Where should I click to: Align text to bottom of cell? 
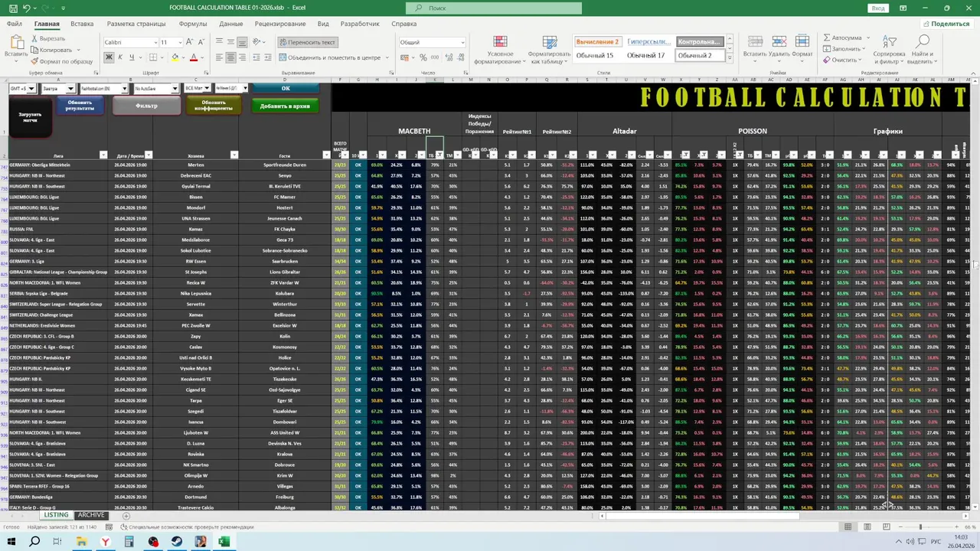point(242,42)
